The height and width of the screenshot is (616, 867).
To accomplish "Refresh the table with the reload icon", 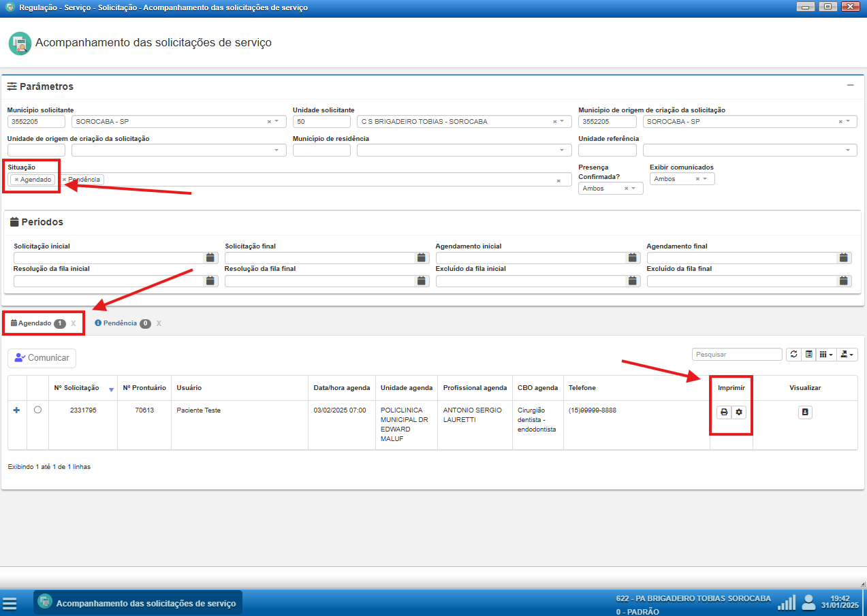I will [793, 355].
